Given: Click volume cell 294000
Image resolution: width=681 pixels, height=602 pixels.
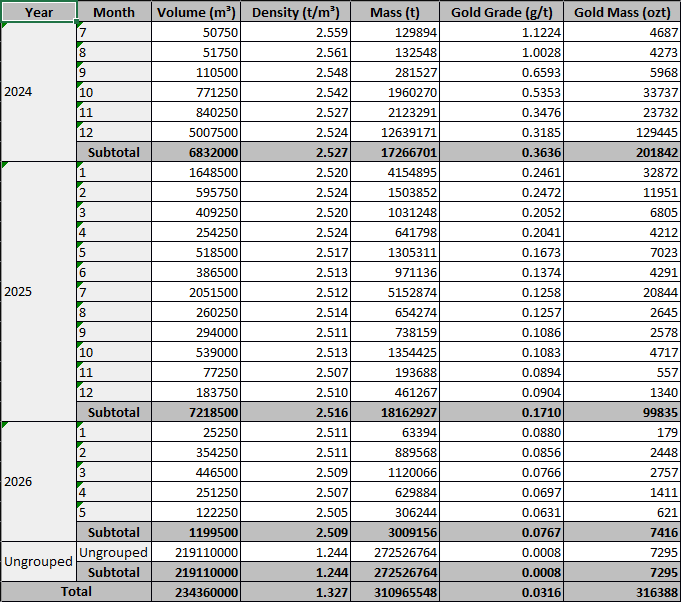Looking at the screenshot, I should (196, 332).
